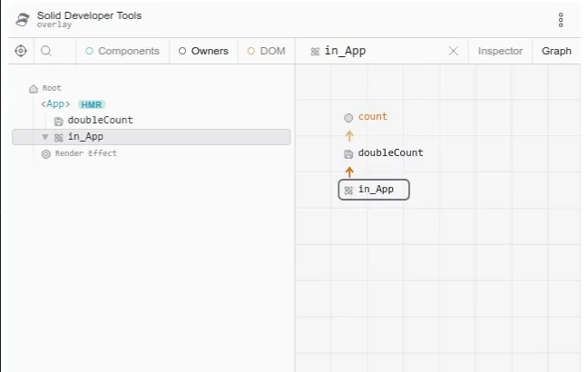Select doubleCount in the owner tree
This screenshot has height=372, width=588.
100,121
